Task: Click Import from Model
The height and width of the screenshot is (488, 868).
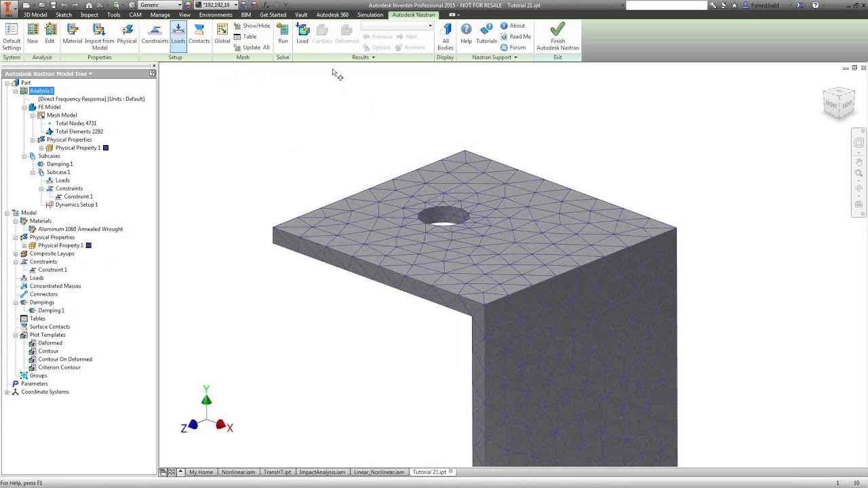Action: [x=99, y=37]
